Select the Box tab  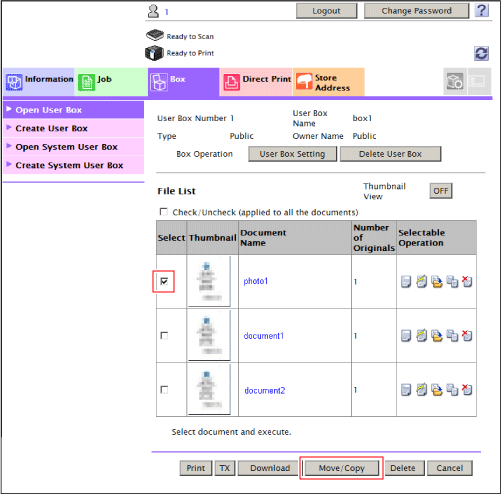(x=184, y=82)
